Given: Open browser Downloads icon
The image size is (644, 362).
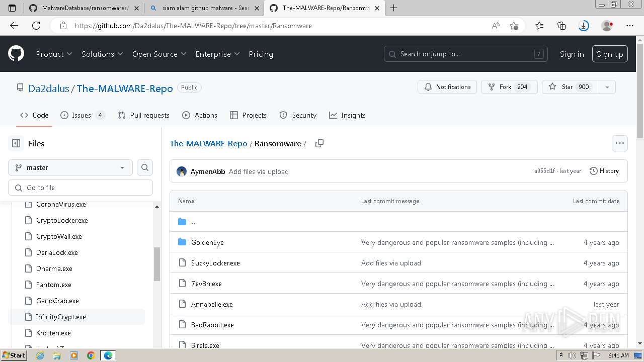Looking at the screenshot, I should pos(584,26).
